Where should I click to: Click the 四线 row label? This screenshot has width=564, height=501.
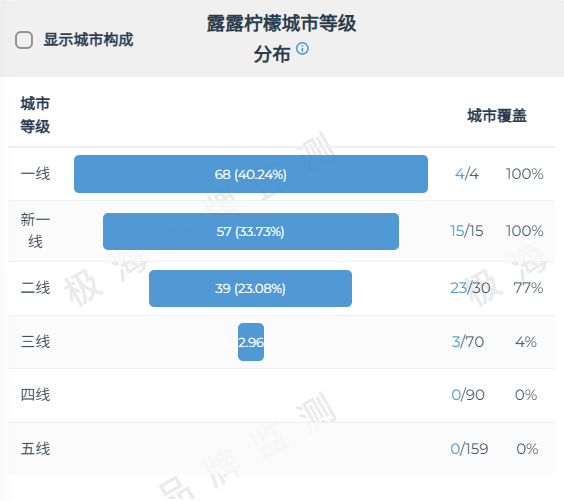coord(35,395)
